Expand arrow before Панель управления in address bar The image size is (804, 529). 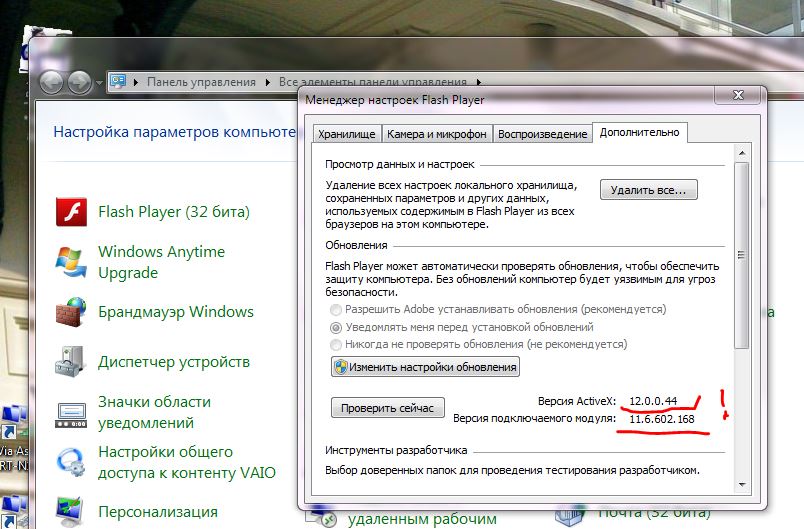pos(136,82)
